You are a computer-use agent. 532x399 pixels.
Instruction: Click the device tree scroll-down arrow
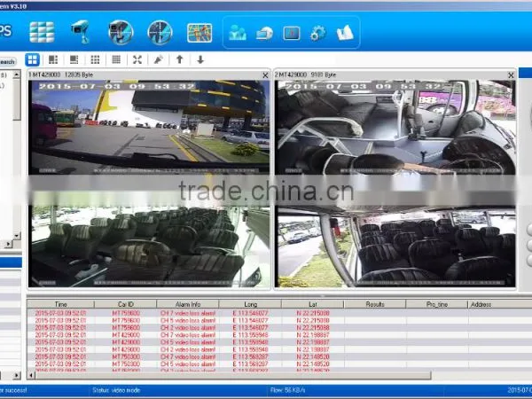pyautogui.click(x=17, y=236)
